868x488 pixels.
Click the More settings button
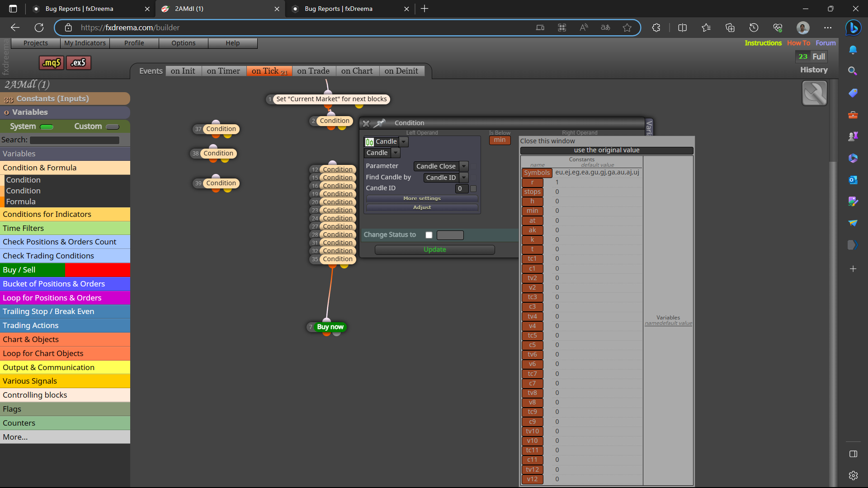pyautogui.click(x=422, y=198)
